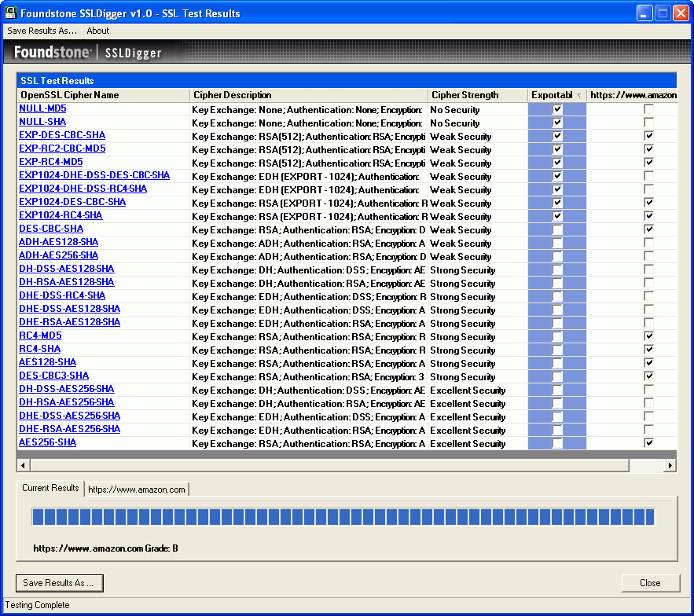Image resolution: width=694 pixels, height=616 pixels.
Task: Enable the amazon checkbox for DES-CBC-SHA
Action: [648, 229]
